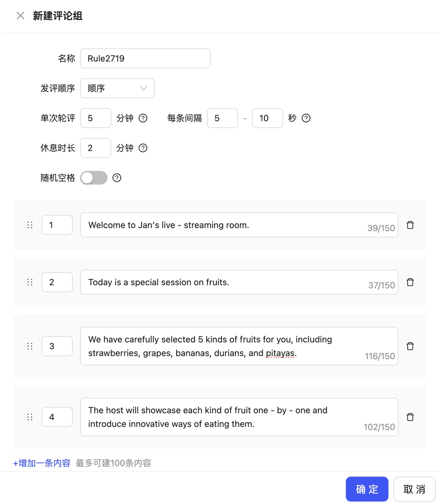Confirm with the 确定 button

pyautogui.click(x=367, y=489)
